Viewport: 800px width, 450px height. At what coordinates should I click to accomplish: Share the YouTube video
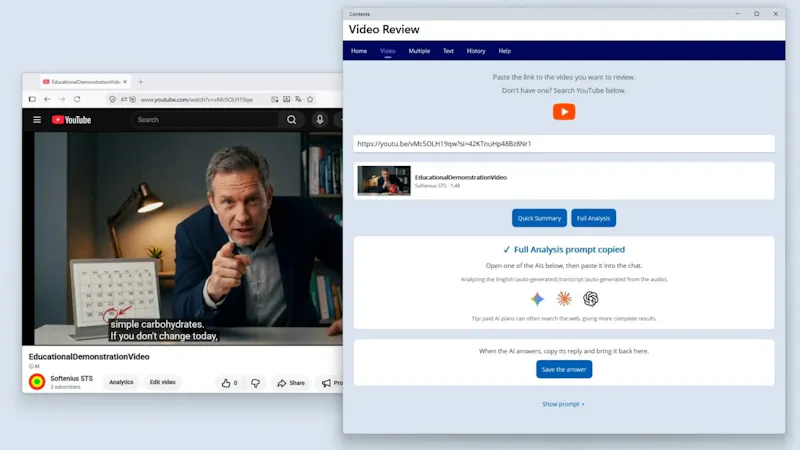coord(291,383)
